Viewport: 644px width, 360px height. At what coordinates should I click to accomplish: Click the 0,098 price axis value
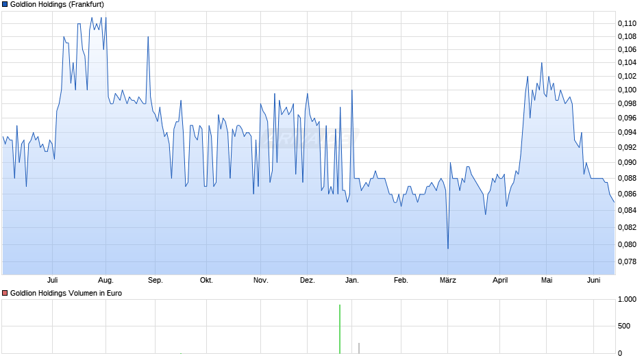point(627,104)
